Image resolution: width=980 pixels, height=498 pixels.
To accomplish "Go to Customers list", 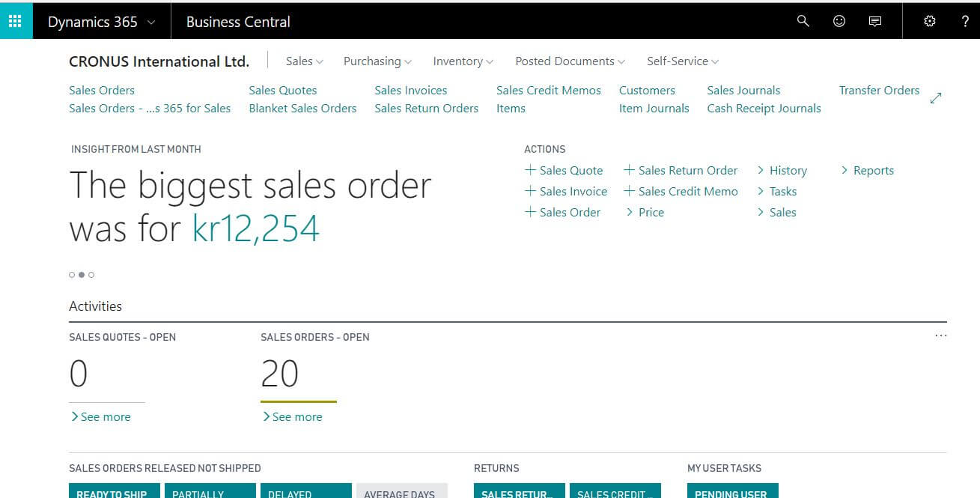I will [x=647, y=91].
